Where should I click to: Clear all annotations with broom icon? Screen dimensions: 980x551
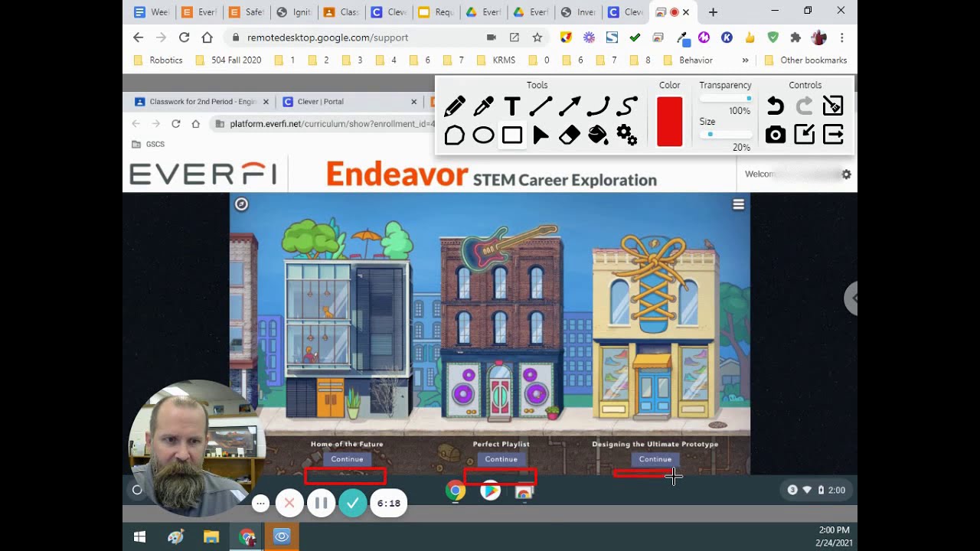tap(833, 106)
